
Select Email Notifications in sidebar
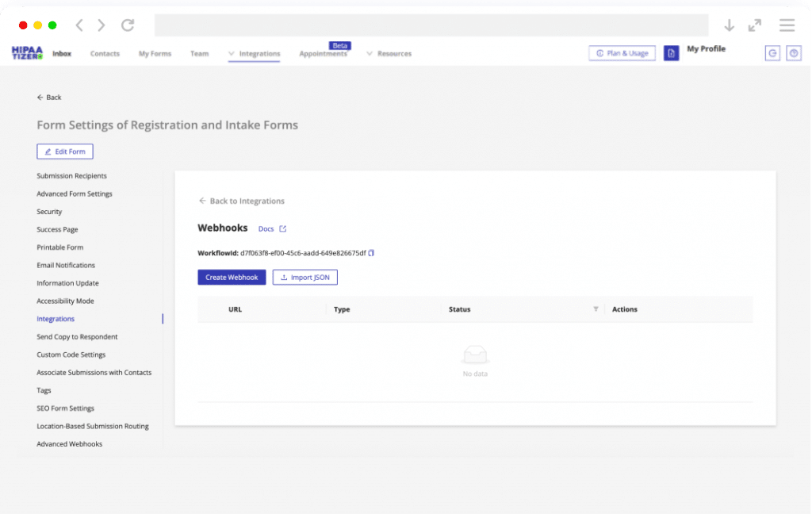coord(66,265)
